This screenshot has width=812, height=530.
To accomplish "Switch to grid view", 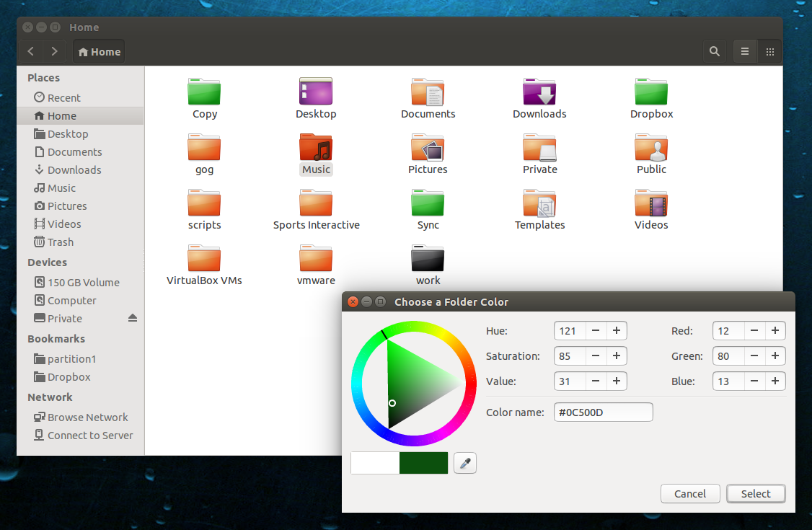I will (x=769, y=51).
